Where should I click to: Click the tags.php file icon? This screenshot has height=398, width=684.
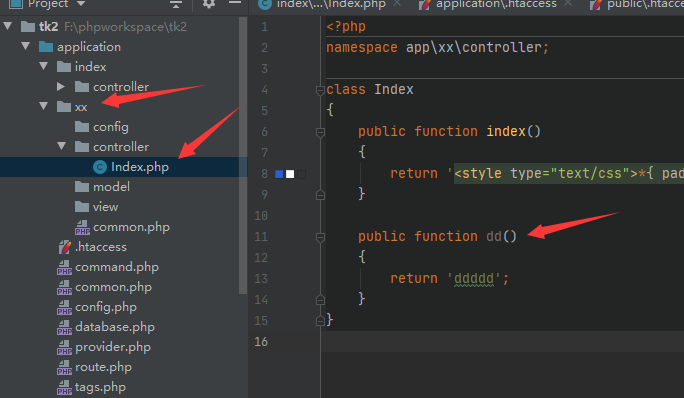[x=64, y=387]
